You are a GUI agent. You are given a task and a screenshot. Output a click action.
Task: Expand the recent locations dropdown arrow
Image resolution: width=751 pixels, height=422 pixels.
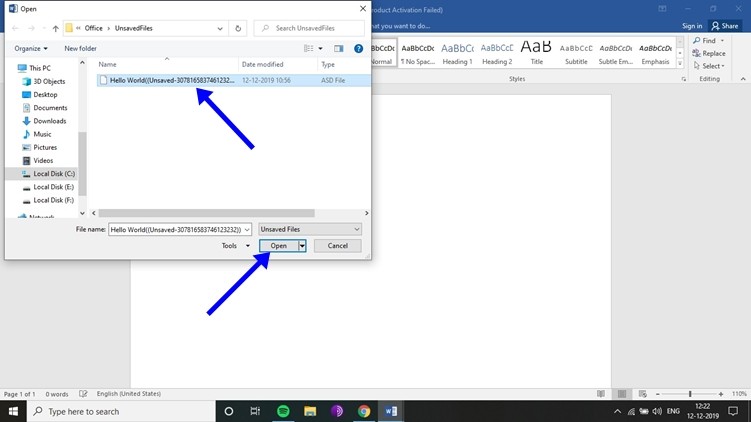pos(44,28)
